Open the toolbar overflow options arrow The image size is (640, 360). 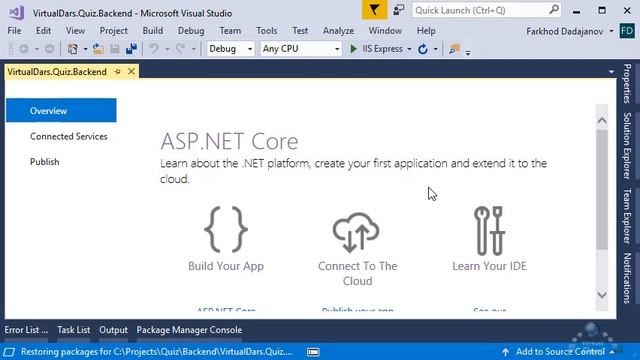coord(468,53)
